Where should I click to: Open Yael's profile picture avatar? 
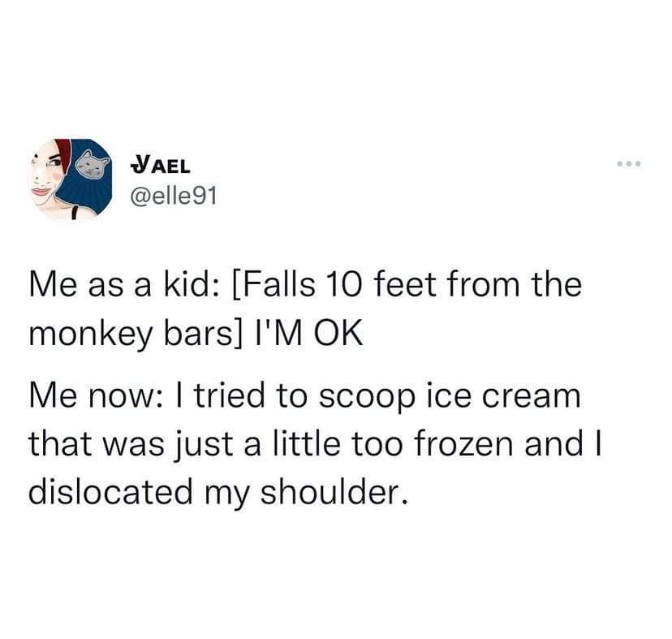point(71,179)
